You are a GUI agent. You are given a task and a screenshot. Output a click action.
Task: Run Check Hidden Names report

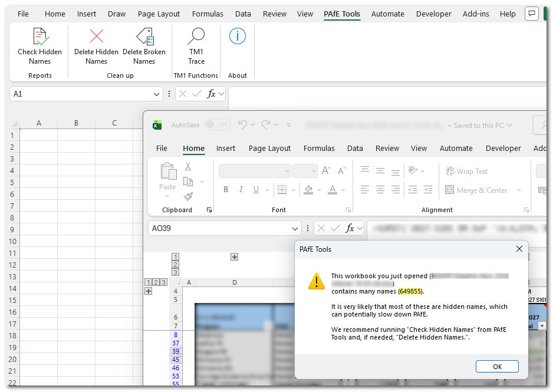[40, 46]
